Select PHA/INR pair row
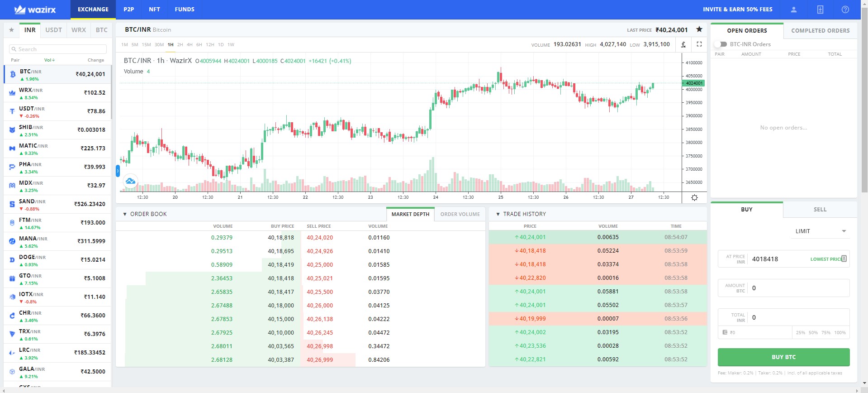The width and height of the screenshot is (868, 393). 57,168
